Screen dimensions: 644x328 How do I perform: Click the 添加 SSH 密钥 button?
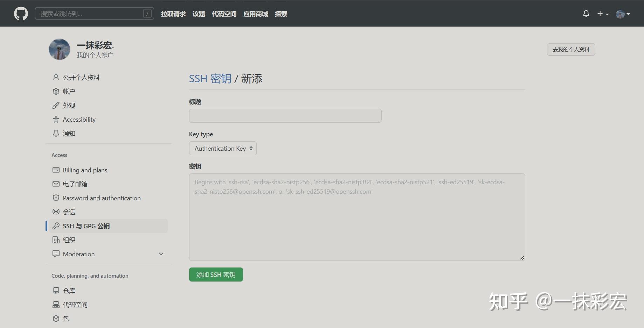point(216,274)
